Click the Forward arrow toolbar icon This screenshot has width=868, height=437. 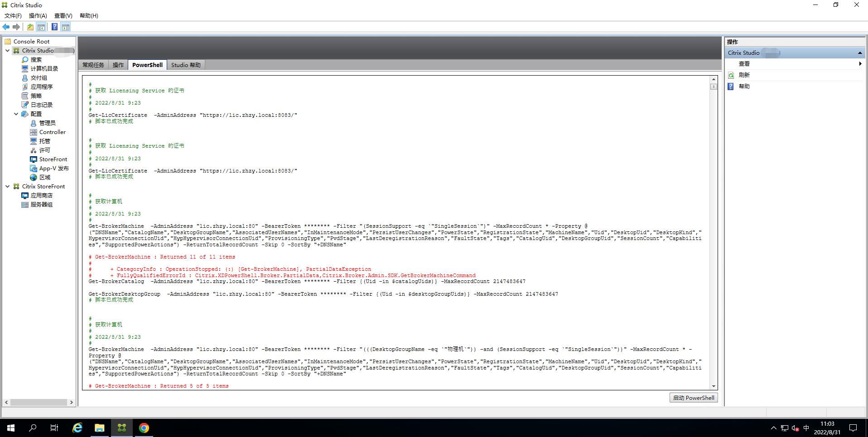(16, 27)
